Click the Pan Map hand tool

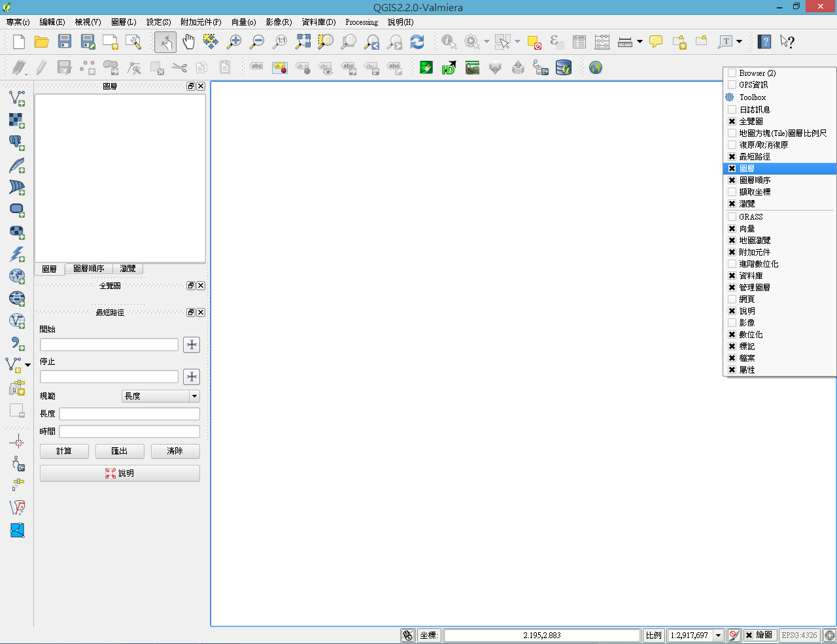188,42
